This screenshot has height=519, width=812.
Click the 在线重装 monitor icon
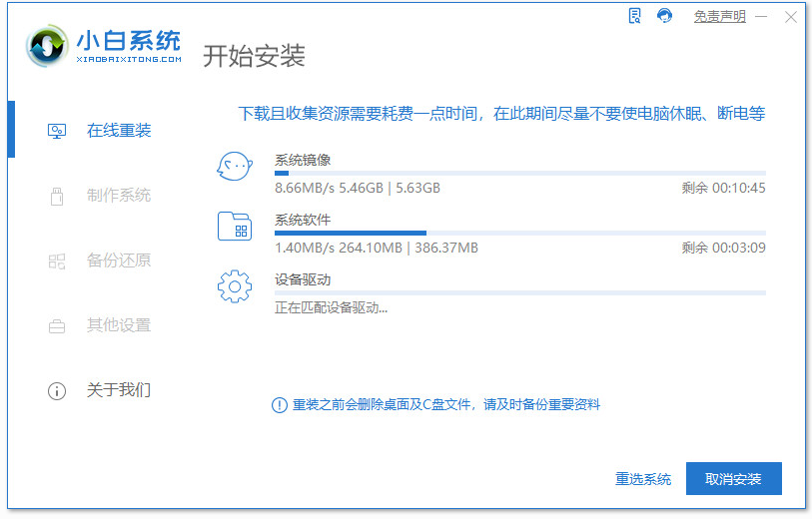57,131
